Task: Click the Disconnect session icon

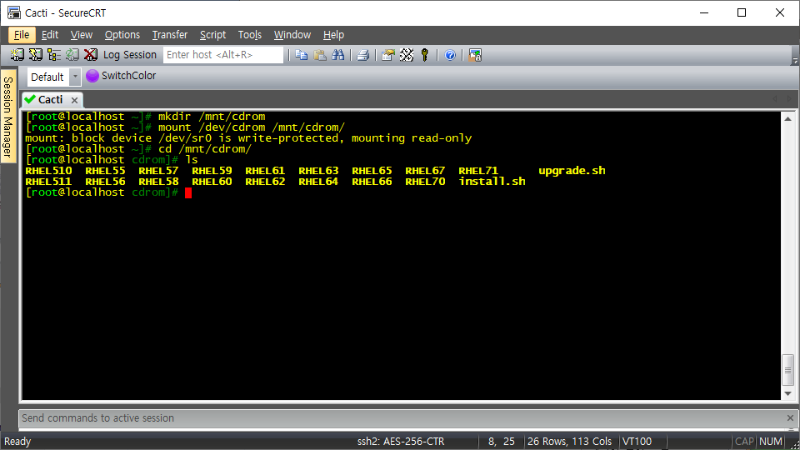Action: coord(91,55)
